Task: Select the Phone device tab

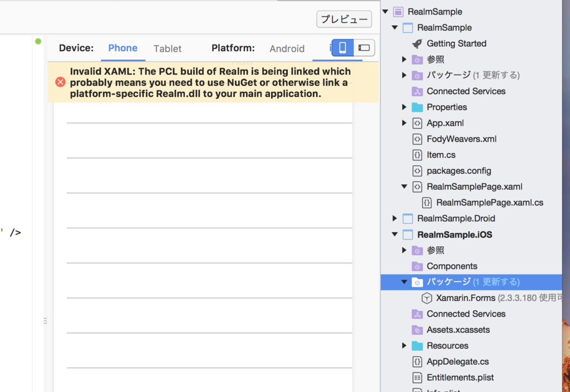Action: 123,48
